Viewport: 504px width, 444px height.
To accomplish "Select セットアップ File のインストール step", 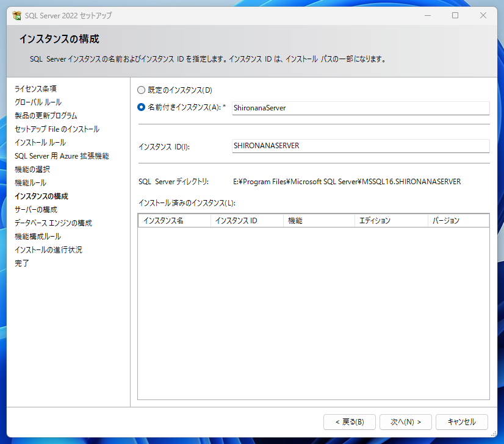I will pyautogui.click(x=57, y=129).
